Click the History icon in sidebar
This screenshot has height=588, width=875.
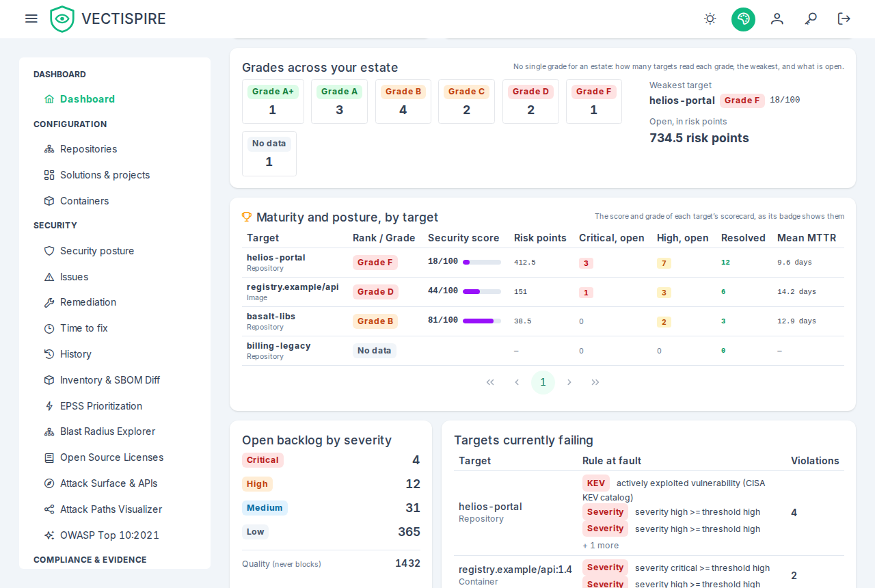(x=49, y=354)
